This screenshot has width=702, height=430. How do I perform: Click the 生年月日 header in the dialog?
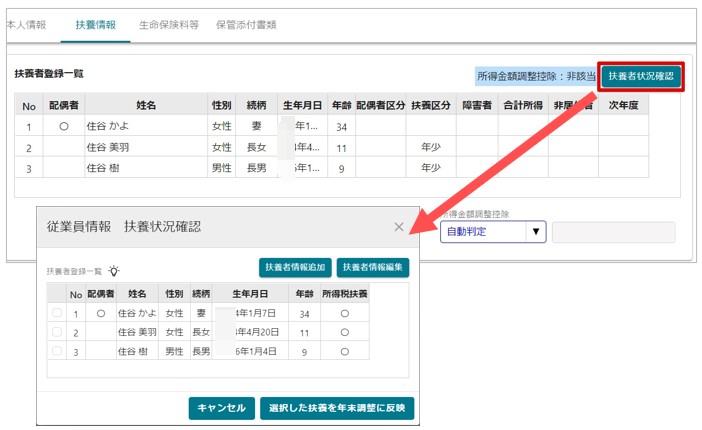250,294
